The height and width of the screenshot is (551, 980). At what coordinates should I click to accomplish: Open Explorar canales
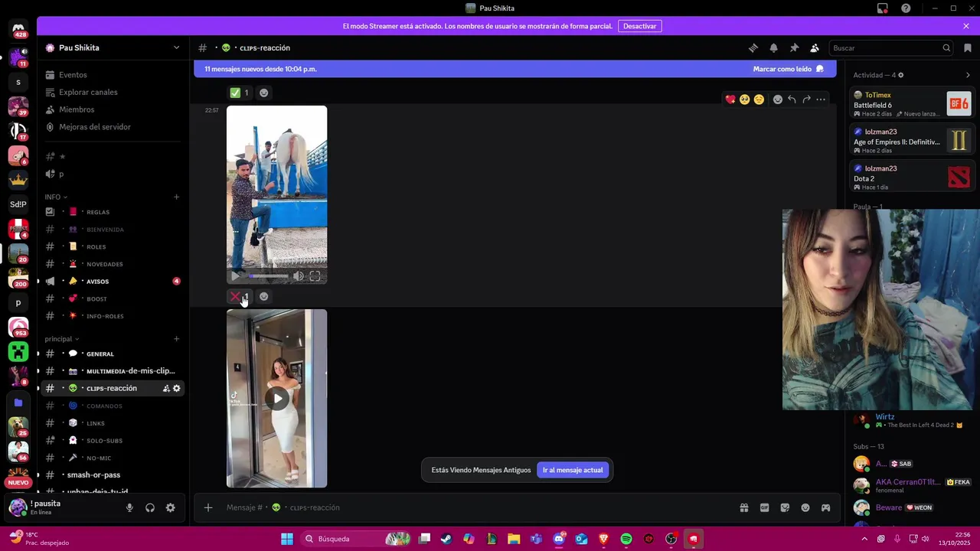pyautogui.click(x=113, y=92)
